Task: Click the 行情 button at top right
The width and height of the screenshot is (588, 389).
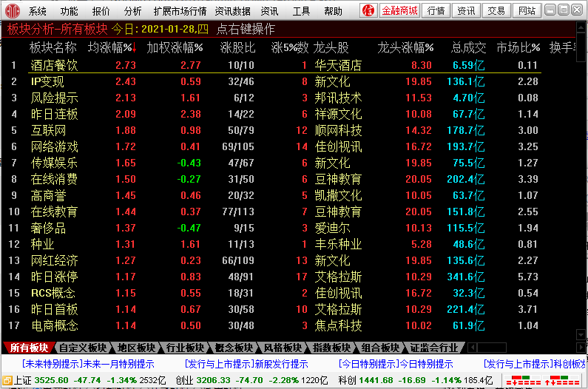Action: point(436,10)
